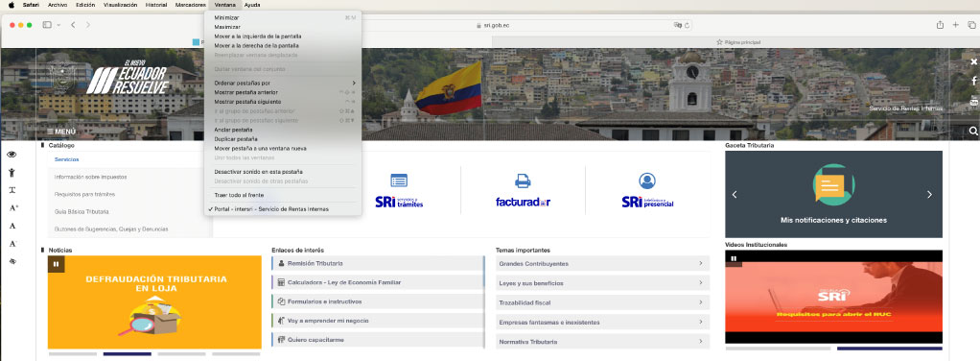Image resolution: width=980 pixels, height=361 pixels.
Task: Increase font size with A+ icon
Action: (x=13, y=207)
